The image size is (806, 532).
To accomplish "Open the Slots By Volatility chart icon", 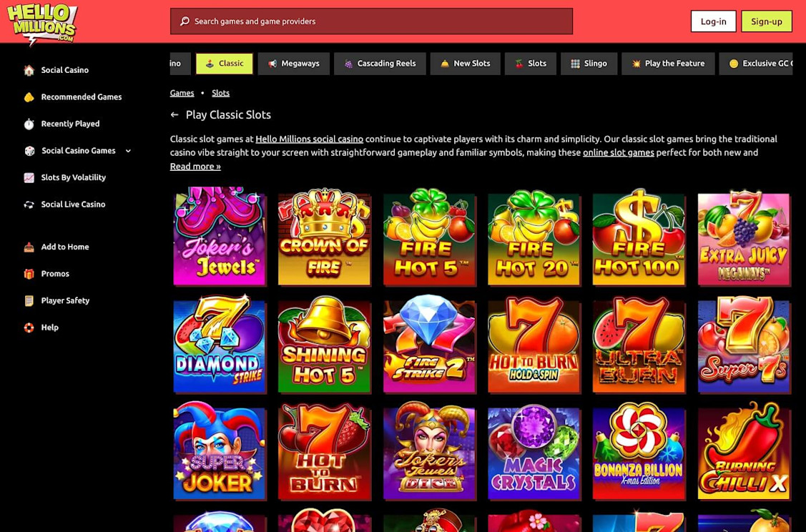I will pos(29,177).
